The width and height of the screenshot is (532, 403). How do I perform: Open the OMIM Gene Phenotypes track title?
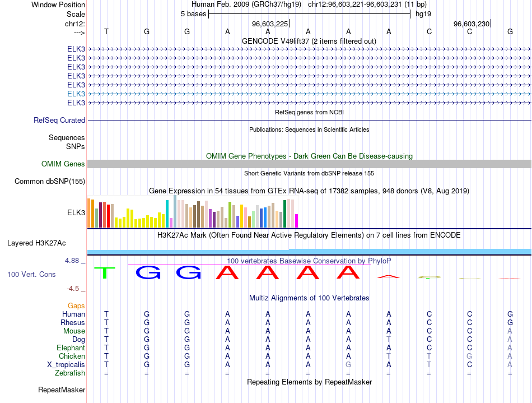point(309,156)
